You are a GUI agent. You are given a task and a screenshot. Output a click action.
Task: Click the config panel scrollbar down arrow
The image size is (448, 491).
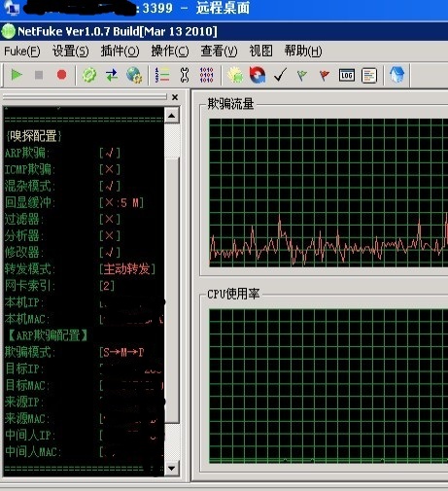(x=172, y=468)
